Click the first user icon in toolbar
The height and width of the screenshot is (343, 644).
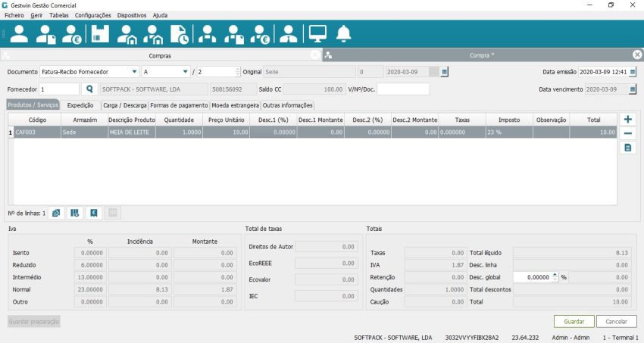[x=19, y=34]
